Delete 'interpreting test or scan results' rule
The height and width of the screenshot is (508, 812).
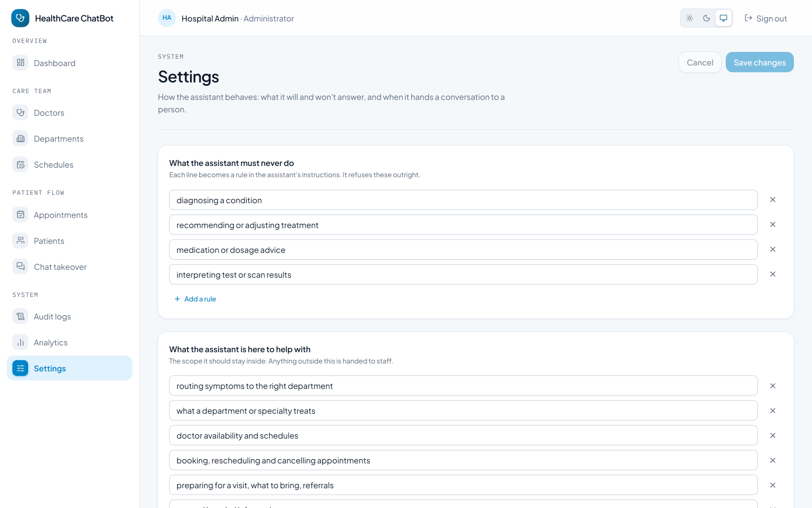coord(773,274)
